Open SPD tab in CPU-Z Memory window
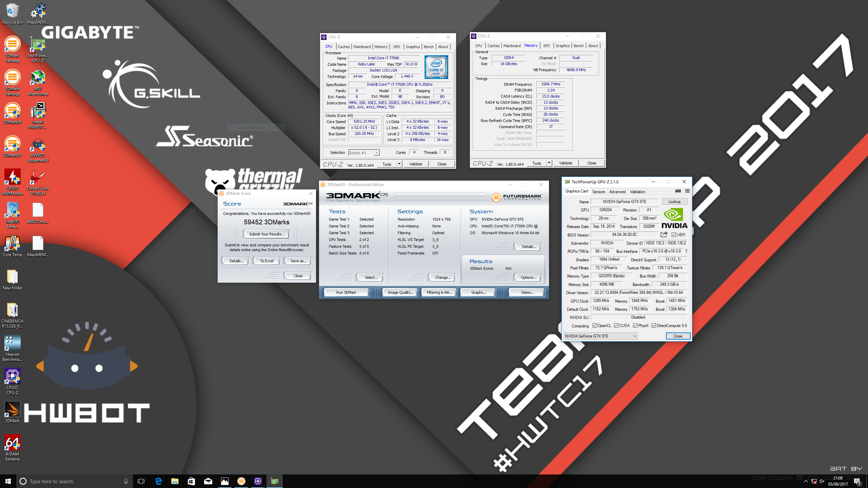This screenshot has width=868, height=488. tap(546, 46)
